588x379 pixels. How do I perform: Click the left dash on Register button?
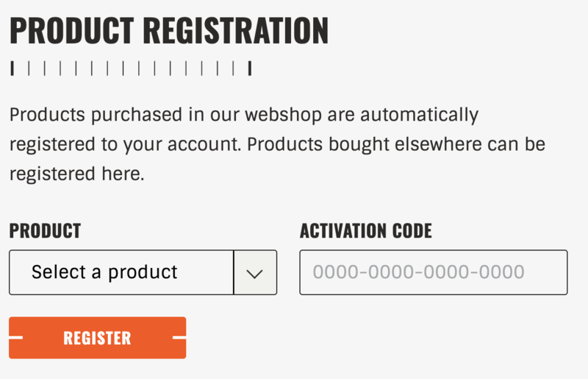(x=16, y=338)
